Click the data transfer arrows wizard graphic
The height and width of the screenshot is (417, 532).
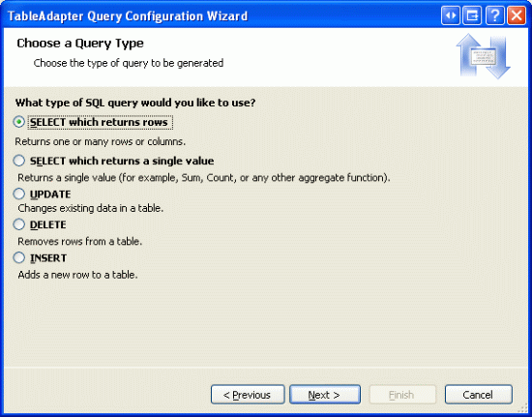point(483,56)
